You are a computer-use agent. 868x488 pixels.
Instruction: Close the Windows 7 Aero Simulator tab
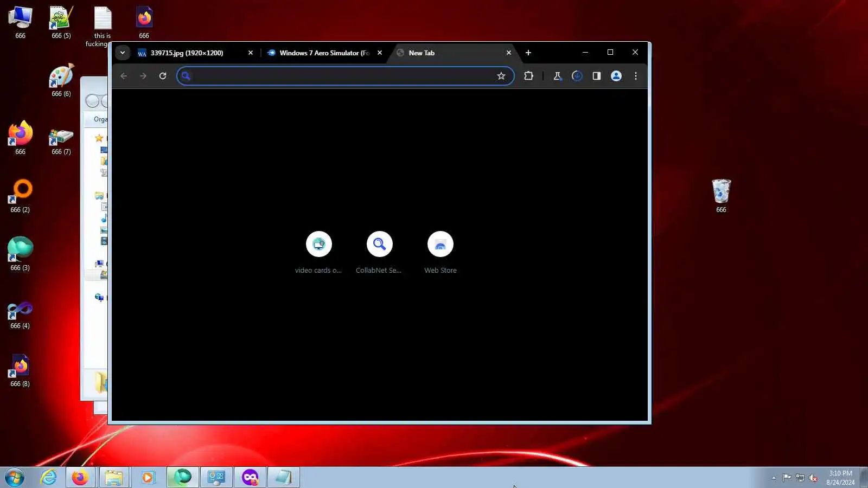click(380, 53)
